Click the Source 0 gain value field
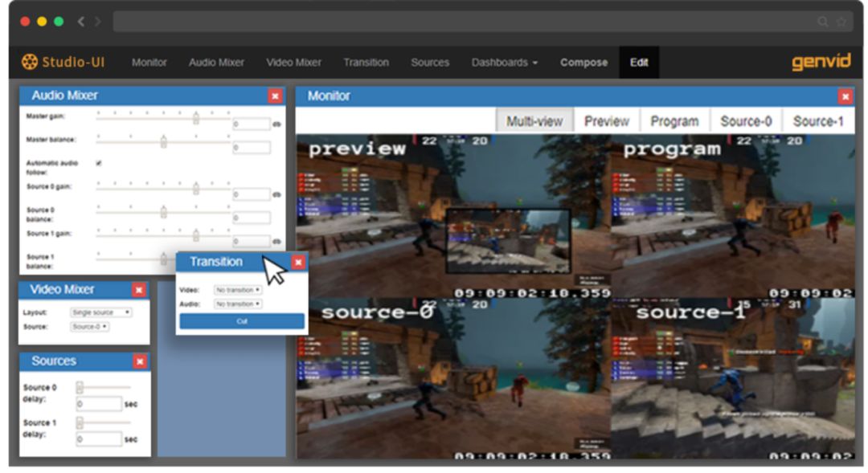The image size is (868, 473). click(252, 194)
